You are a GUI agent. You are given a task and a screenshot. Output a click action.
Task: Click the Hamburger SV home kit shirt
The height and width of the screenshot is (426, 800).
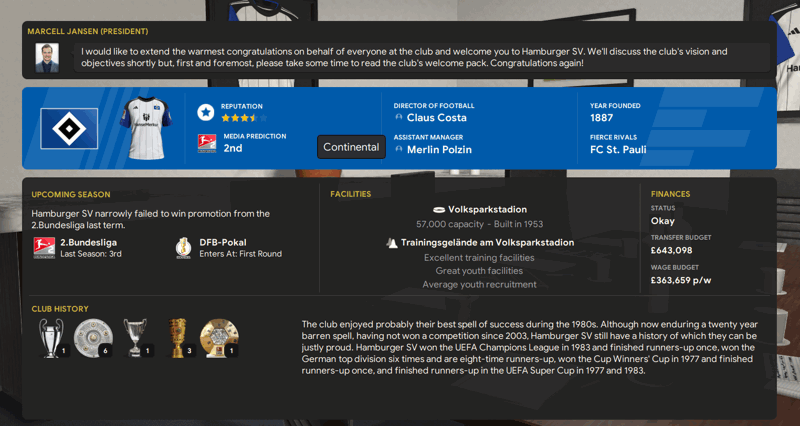click(x=146, y=128)
